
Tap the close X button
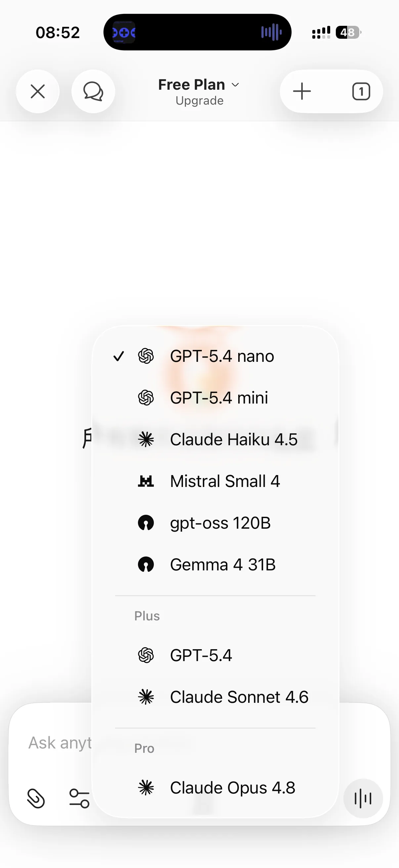(38, 91)
